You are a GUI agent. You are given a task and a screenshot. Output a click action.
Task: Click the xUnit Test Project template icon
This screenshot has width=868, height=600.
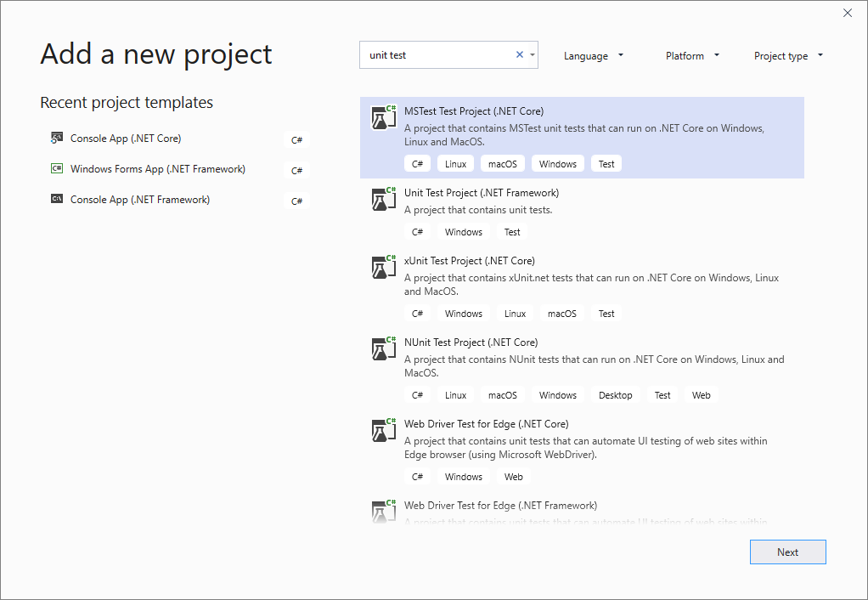(383, 266)
